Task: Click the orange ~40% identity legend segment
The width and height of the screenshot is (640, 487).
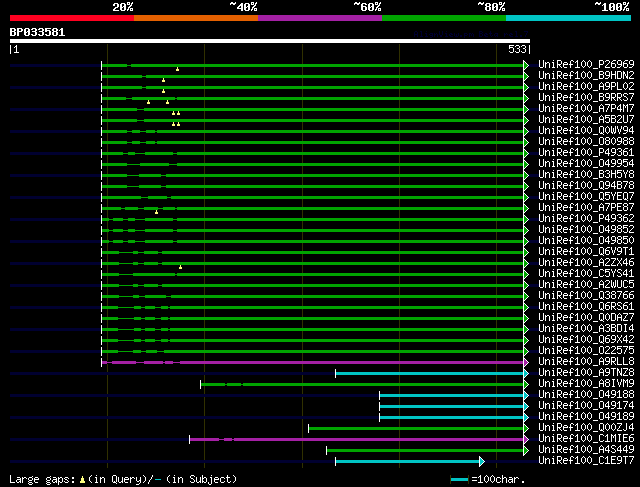Action: (196, 18)
